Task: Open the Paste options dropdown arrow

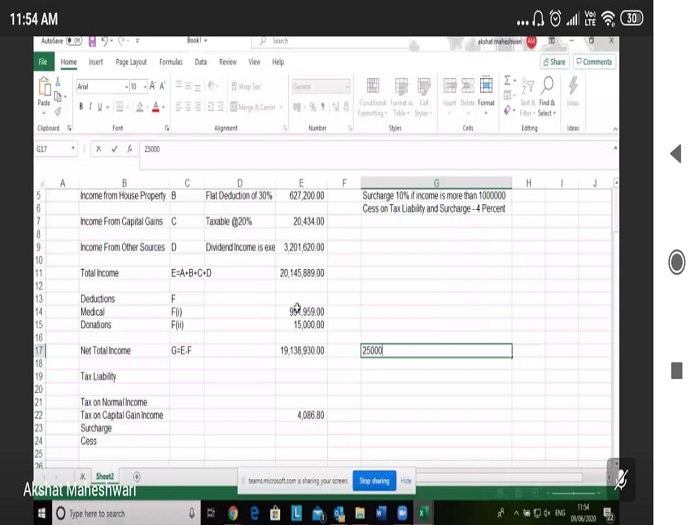Action: (x=44, y=113)
